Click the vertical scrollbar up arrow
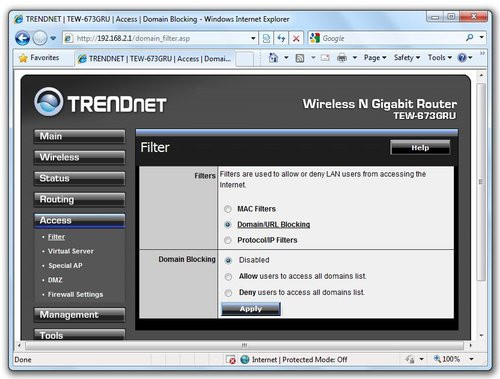This screenshot has height=379, width=500. pyautogui.click(x=481, y=76)
